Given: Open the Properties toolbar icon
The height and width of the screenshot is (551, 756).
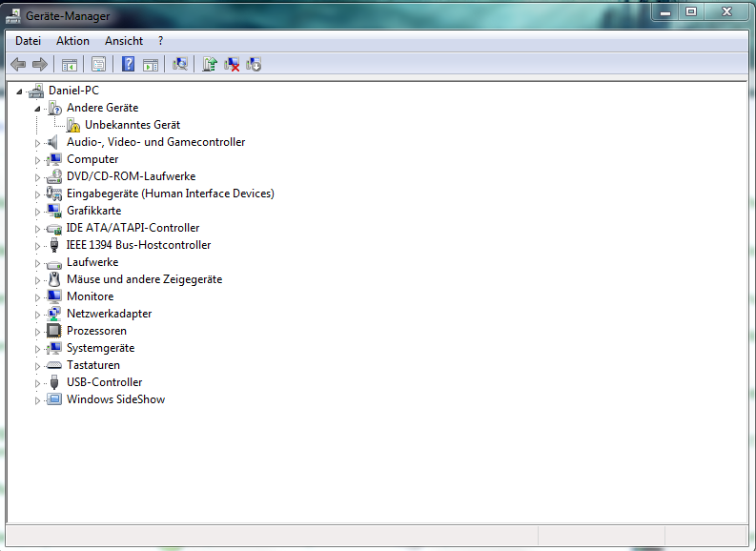Looking at the screenshot, I should click(x=98, y=64).
